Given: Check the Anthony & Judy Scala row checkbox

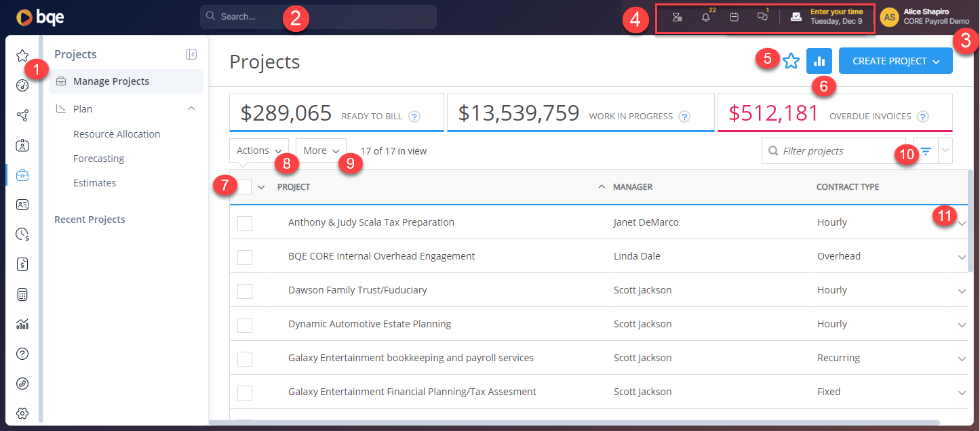Looking at the screenshot, I should (245, 223).
